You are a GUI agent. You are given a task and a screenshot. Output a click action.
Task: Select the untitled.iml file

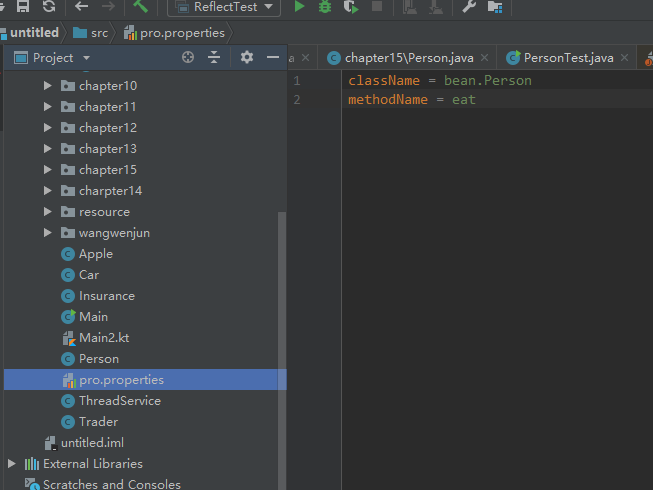coord(92,443)
